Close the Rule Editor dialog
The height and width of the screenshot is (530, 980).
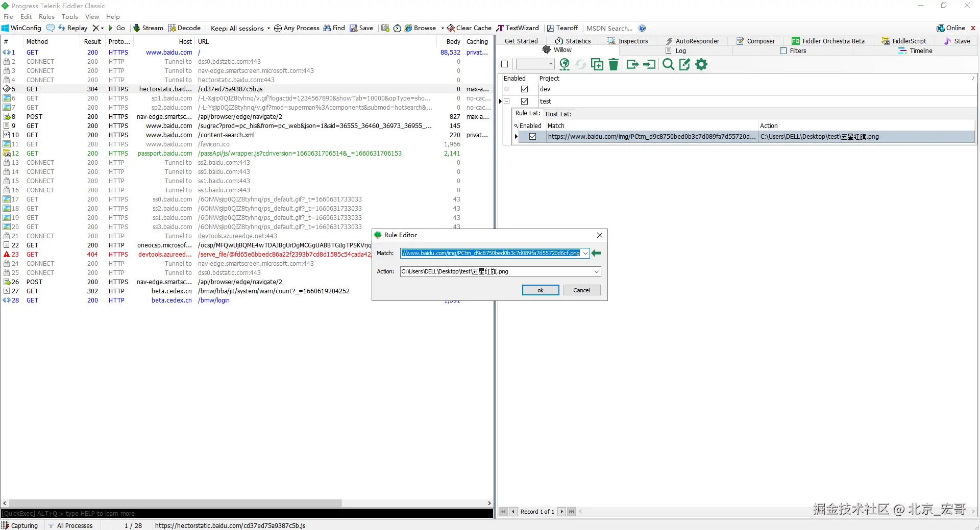(600, 235)
